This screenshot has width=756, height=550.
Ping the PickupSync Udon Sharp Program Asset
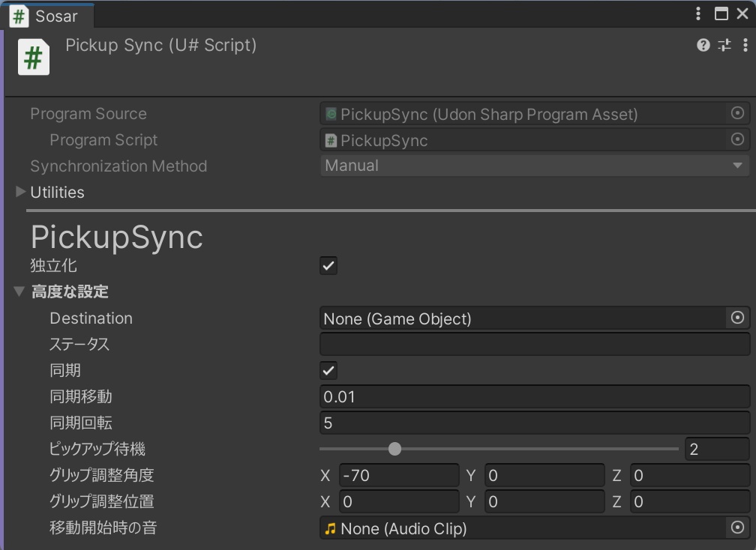click(450, 113)
